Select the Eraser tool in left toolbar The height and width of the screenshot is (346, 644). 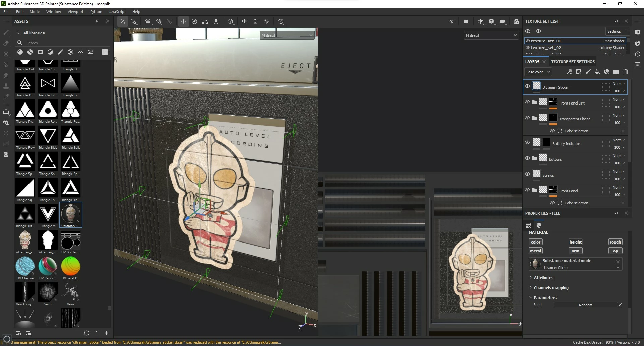pyautogui.click(x=6, y=43)
